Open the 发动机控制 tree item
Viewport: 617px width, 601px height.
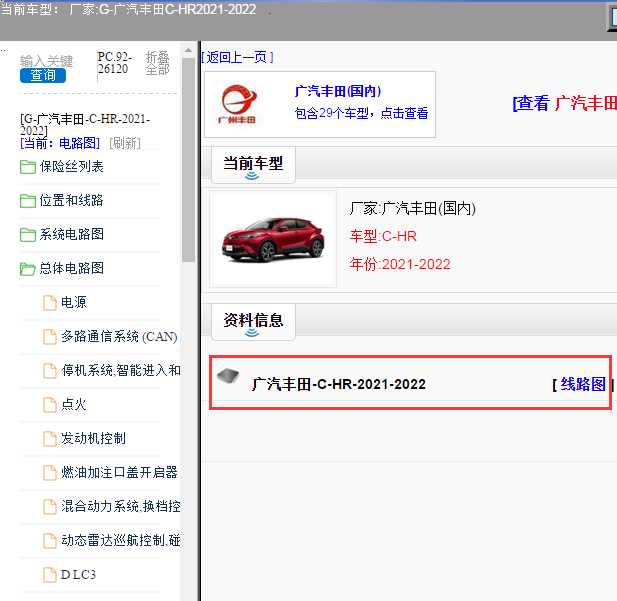coord(93,438)
